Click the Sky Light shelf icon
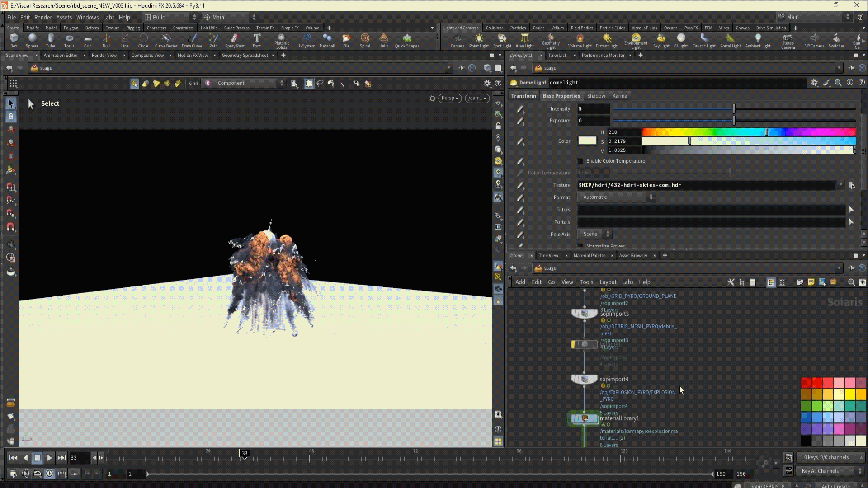This screenshot has width=868, height=488. (x=661, y=40)
